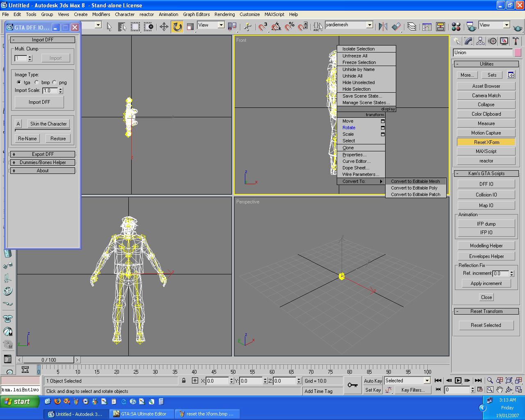Screen dimensions: 525x420
Task: Click the Reset Selected button
Action: tap(486, 325)
